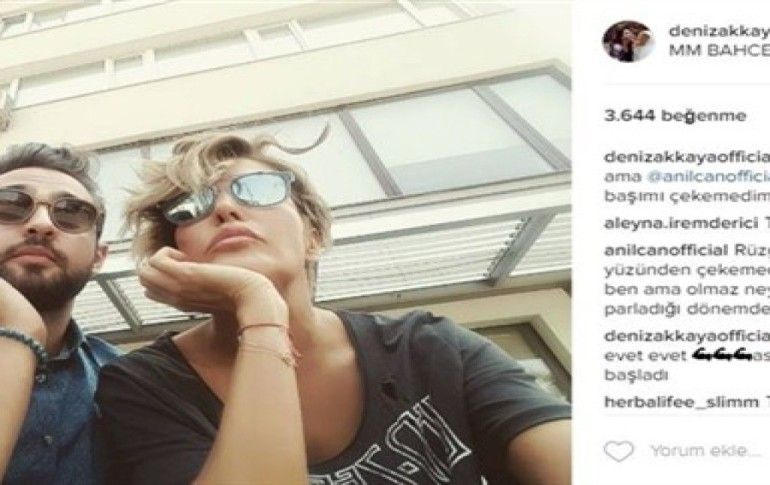Image resolution: width=770 pixels, height=485 pixels.
Task: Open the @anilcanofficial mention link
Action: tap(708, 176)
